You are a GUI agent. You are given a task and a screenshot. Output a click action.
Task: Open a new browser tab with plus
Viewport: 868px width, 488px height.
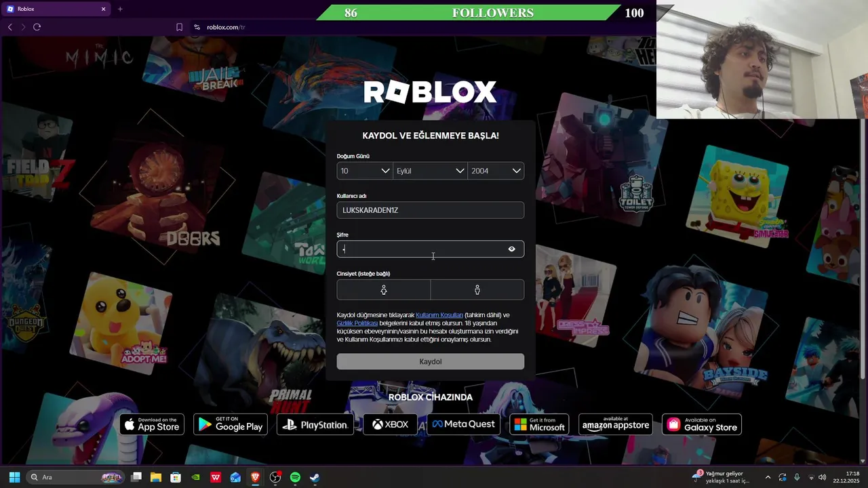(x=120, y=9)
